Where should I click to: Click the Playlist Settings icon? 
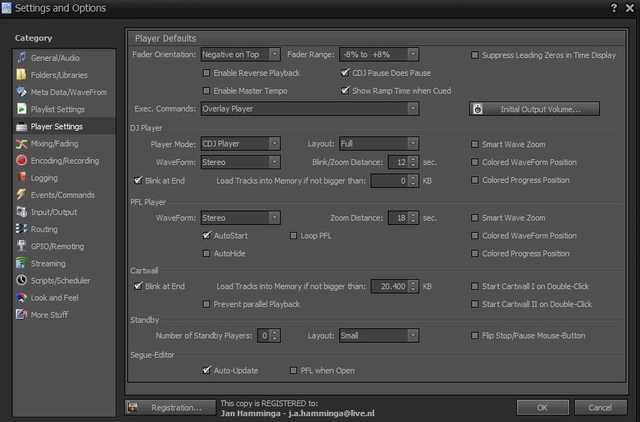[x=21, y=109]
